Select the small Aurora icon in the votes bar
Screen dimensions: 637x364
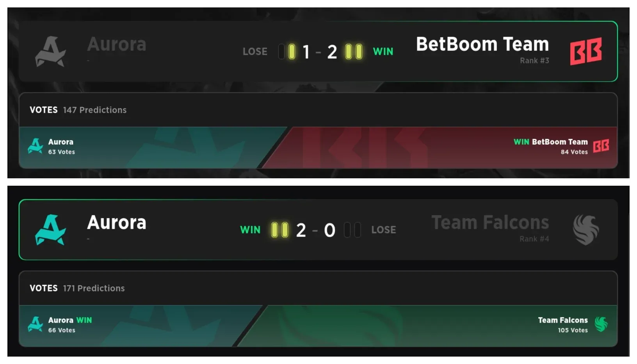35,146
